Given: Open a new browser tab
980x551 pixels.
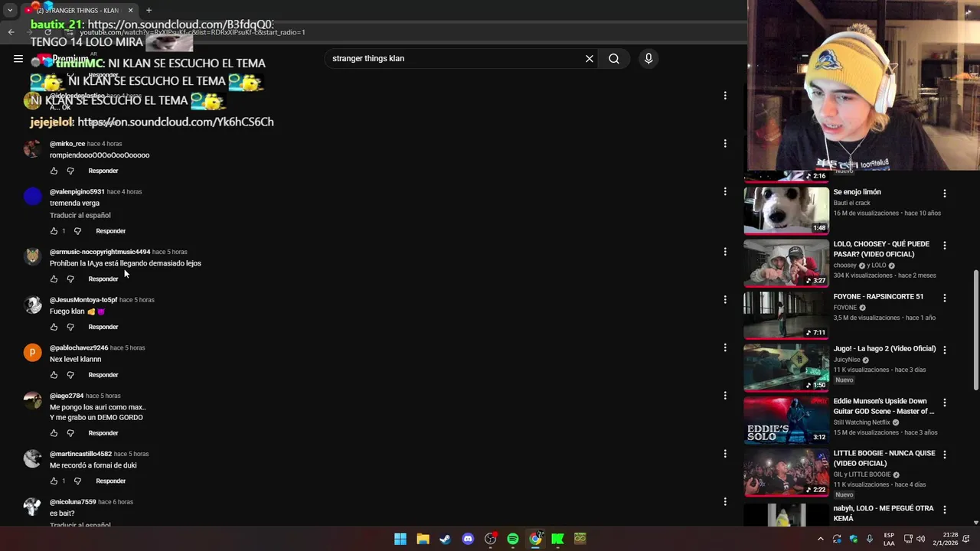Looking at the screenshot, I should [149, 10].
